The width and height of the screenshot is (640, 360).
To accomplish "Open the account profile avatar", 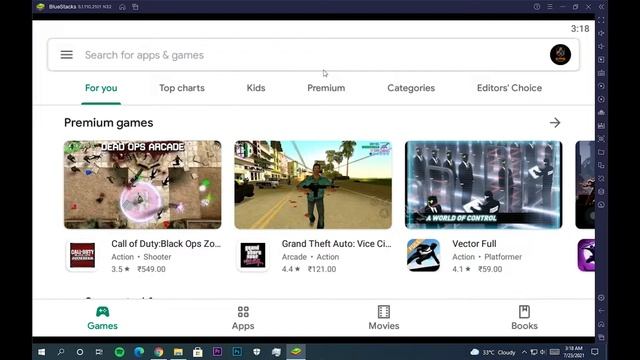I will point(560,55).
